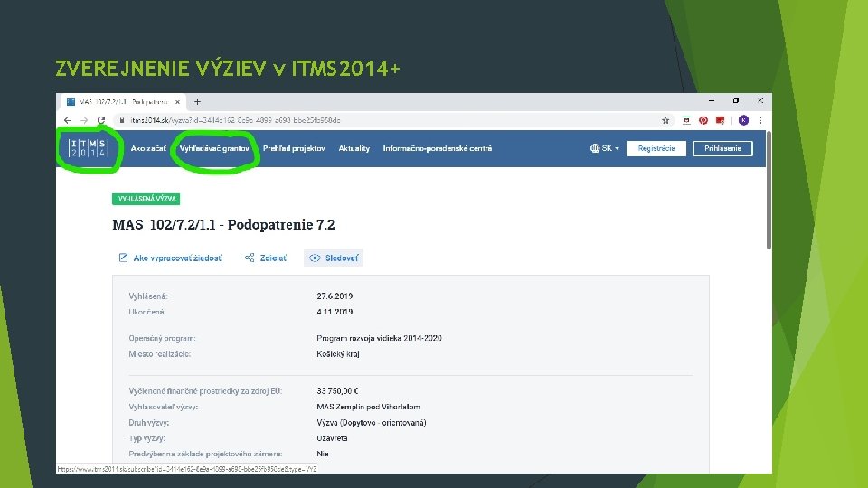Open Chrome three-dot menu

pyautogui.click(x=760, y=120)
